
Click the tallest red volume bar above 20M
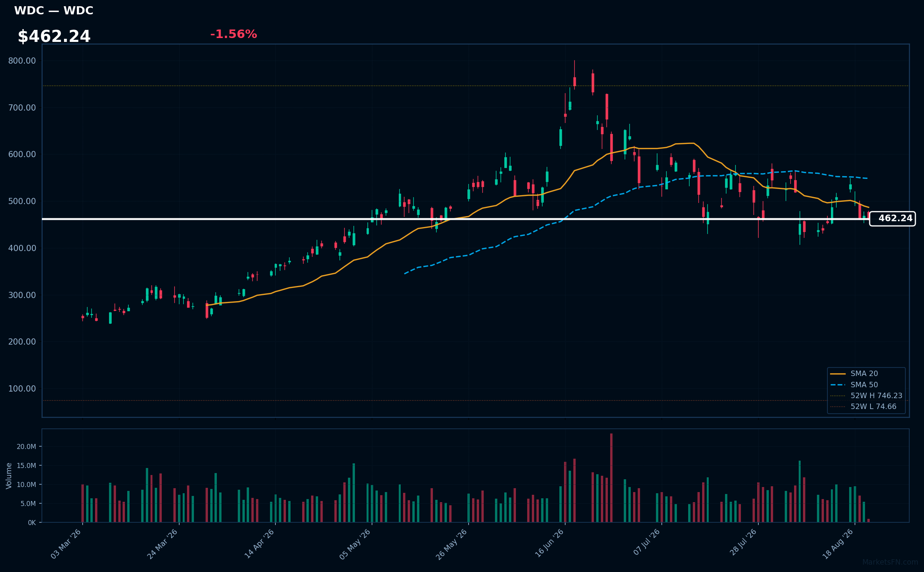click(611, 478)
